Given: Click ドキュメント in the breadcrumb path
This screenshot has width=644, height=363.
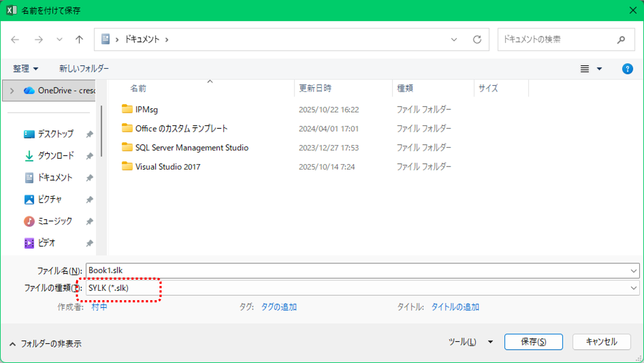Looking at the screenshot, I should click(x=144, y=39).
